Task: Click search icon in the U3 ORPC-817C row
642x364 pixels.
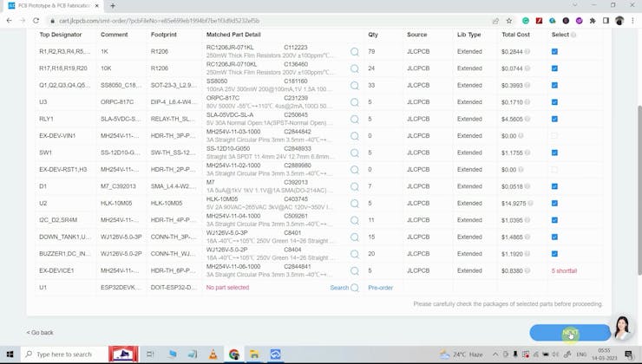Action: pyautogui.click(x=354, y=102)
